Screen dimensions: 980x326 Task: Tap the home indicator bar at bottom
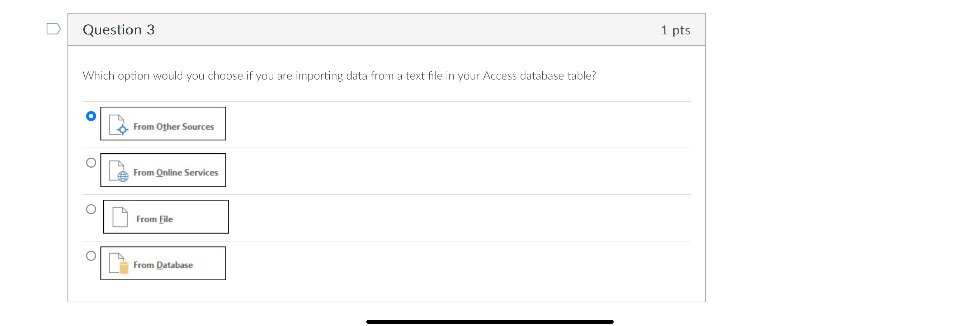(x=490, y=322)
